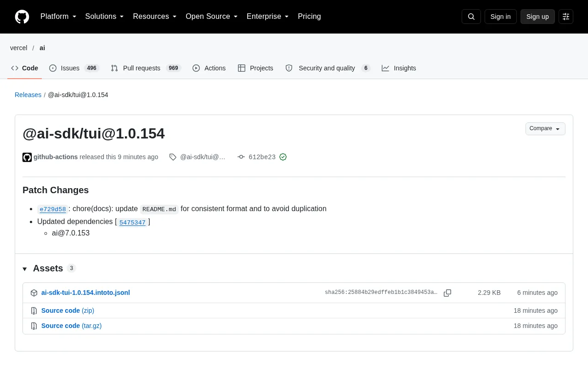This screenshot has height=368, width=588.
Task: Switch to the Issues tab
Action: [x=74, y=68]
